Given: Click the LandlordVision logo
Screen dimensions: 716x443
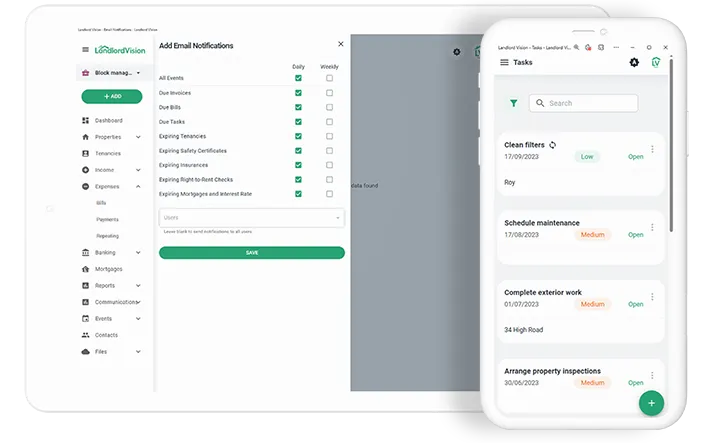Looking at the screenshot, I should tap(120, 50).
